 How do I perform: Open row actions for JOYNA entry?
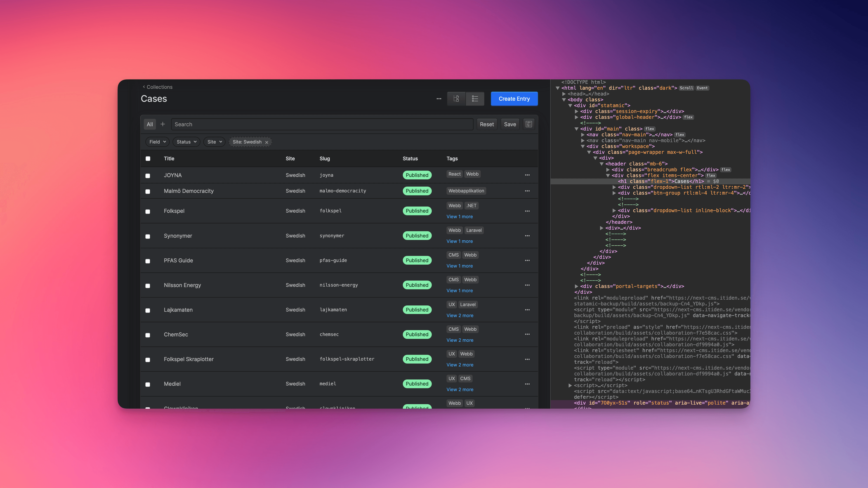(527, 175)
